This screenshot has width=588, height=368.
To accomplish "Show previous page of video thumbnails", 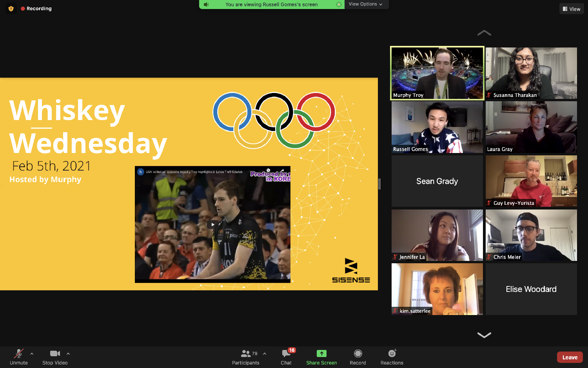I will [x=484, y=33].
